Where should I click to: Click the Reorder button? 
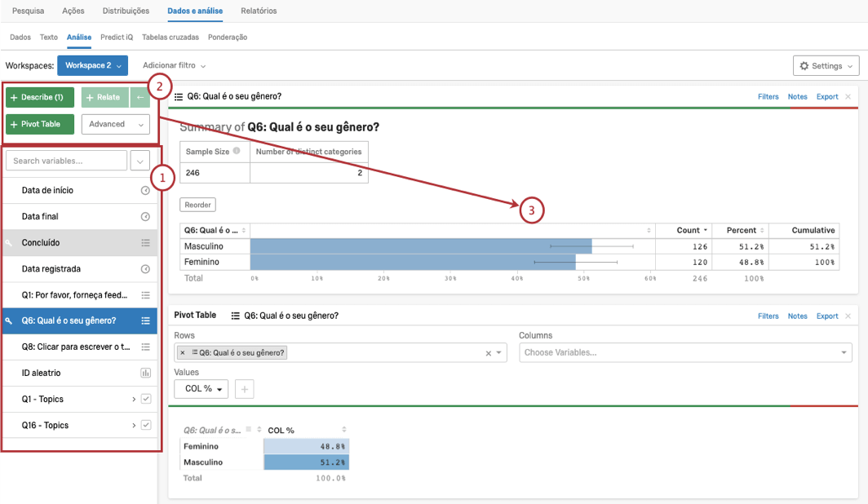pyautogui.click(x=197, y=205)
